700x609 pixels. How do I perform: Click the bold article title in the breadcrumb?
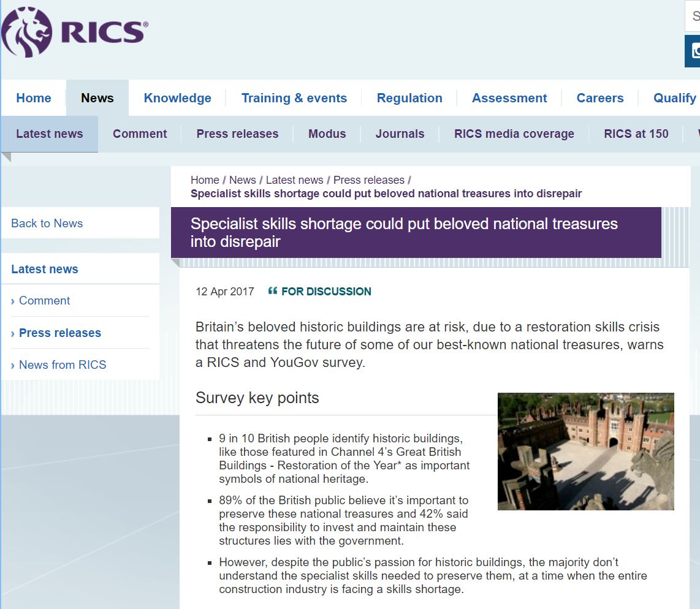click(386, 194)
